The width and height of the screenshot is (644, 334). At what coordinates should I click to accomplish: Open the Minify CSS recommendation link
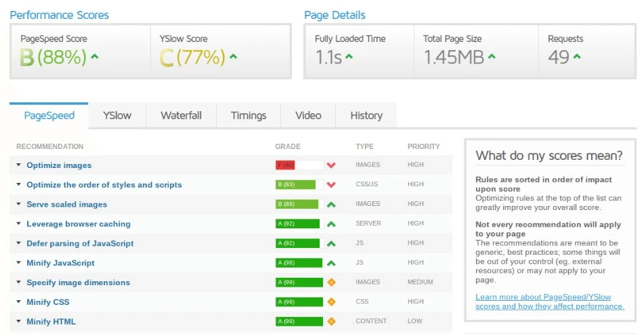click(48, 302)
